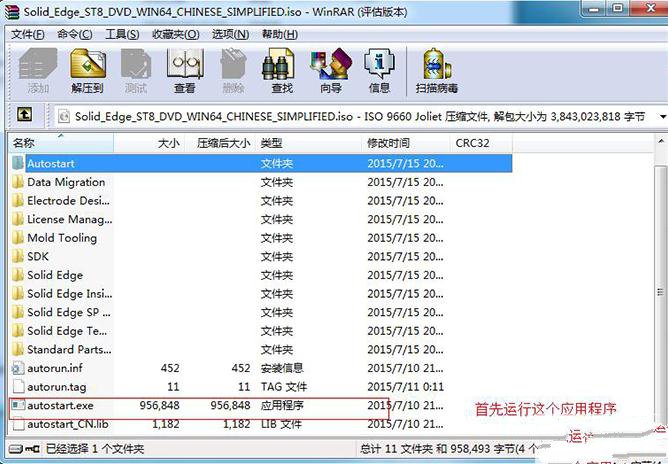
Task: Sort by the 大小 column header
Action: point(148,143)
